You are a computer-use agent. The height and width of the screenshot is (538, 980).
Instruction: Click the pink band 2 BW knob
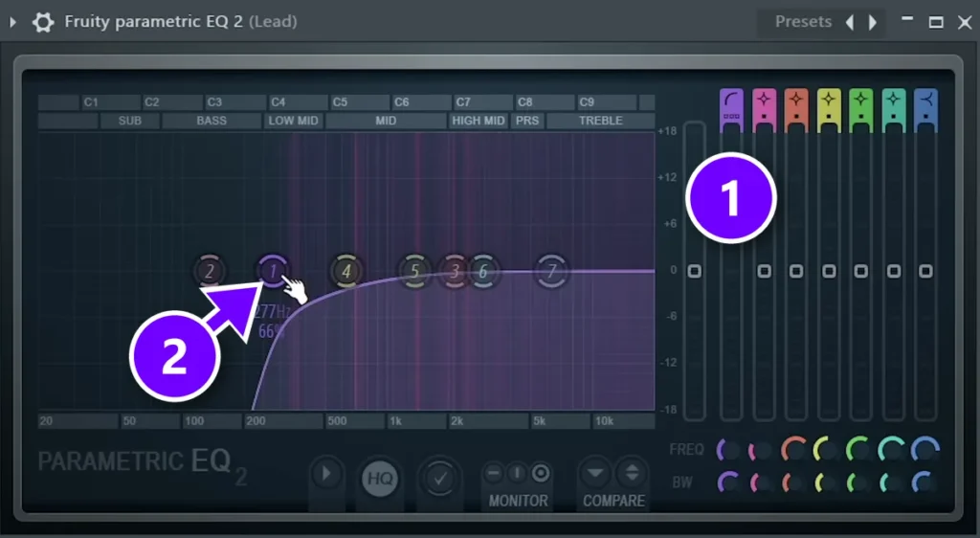tap(762, 482)
